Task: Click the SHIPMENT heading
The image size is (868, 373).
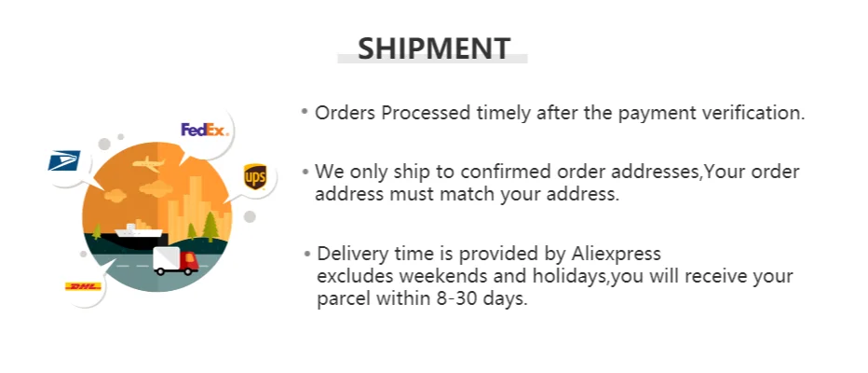Action: pyautogui.click(x=433, y=48)
